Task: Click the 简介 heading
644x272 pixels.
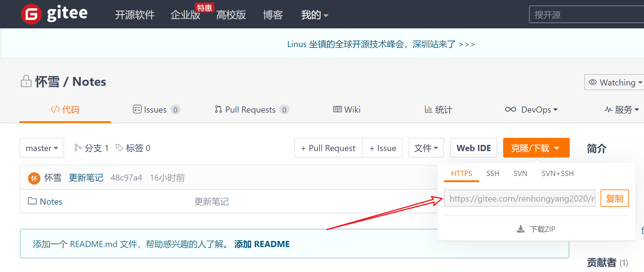Action: (597, 149)
